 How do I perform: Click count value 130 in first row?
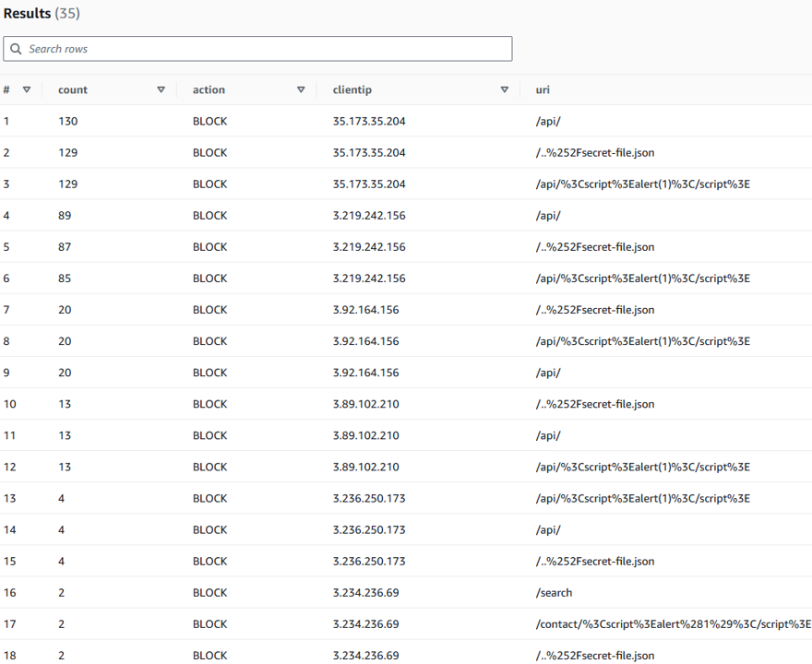pyautogui.click(x=68, y=121)
